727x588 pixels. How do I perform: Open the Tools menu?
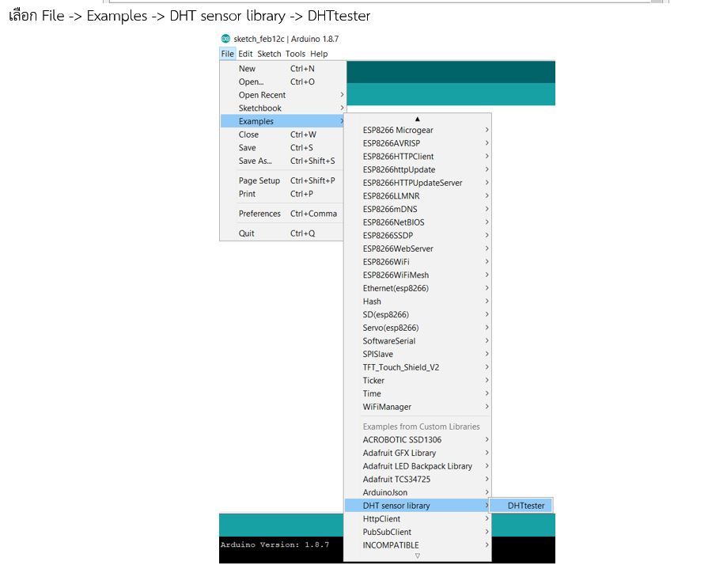coord(295,54)
